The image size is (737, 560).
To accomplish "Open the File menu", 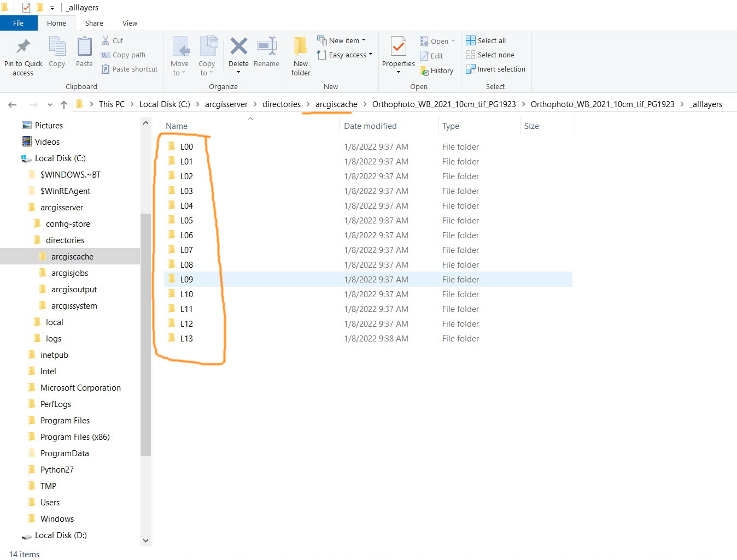I will [19, 23].
